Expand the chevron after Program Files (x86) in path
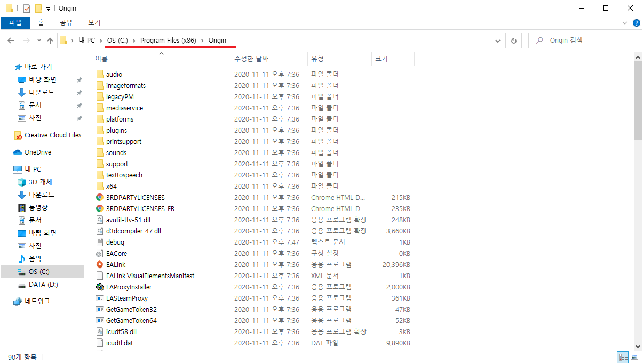643x364 pixels. [203, 41]
